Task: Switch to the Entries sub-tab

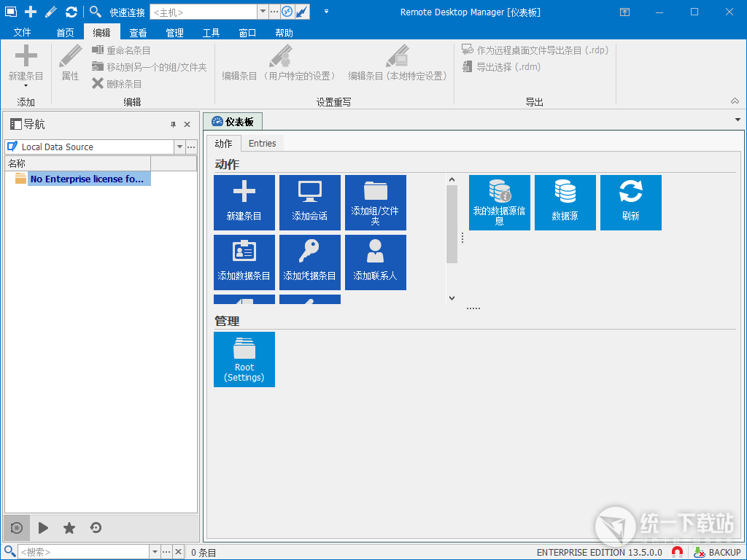Action: 262,144
